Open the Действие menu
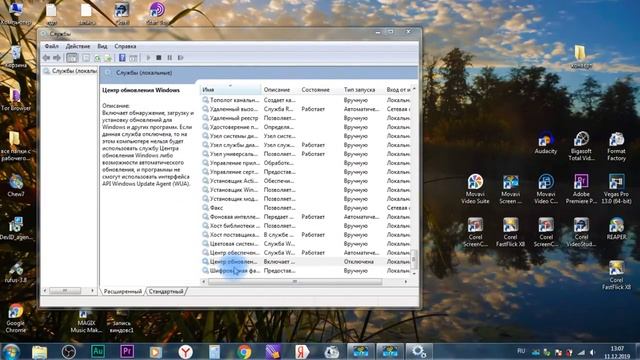The image size is (640, 360). coord(78,46)
